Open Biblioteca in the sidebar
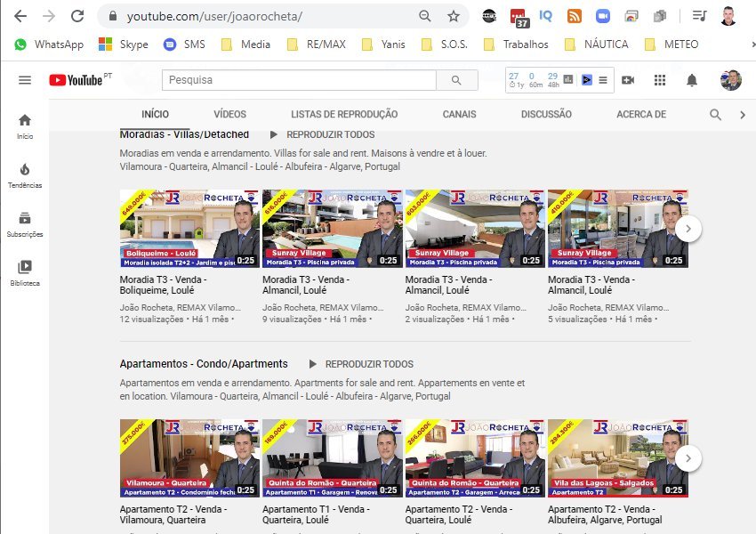 [25, 273]
